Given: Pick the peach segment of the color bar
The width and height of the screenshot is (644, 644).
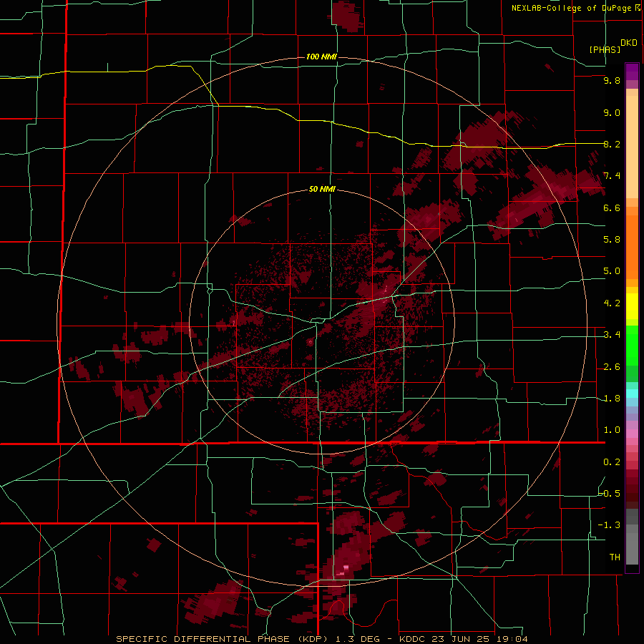Looking at the screenshot, I should tap(632, 147).
